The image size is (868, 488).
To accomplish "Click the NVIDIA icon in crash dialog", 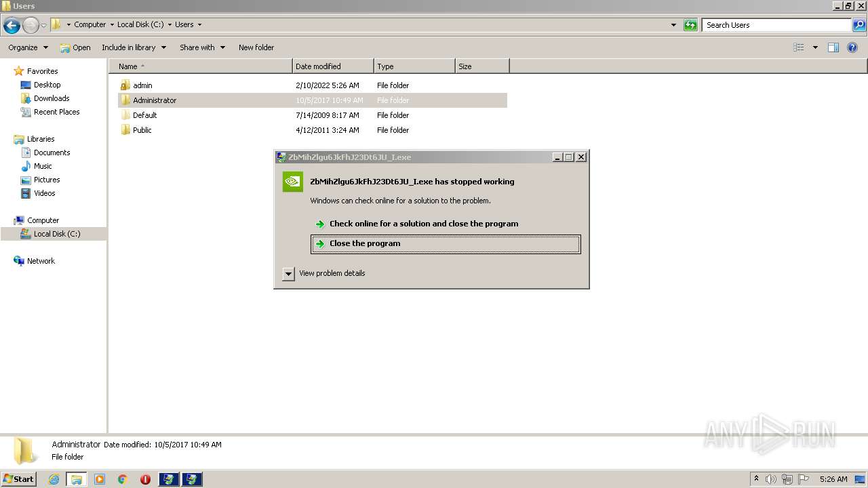I will click(292, 182).
